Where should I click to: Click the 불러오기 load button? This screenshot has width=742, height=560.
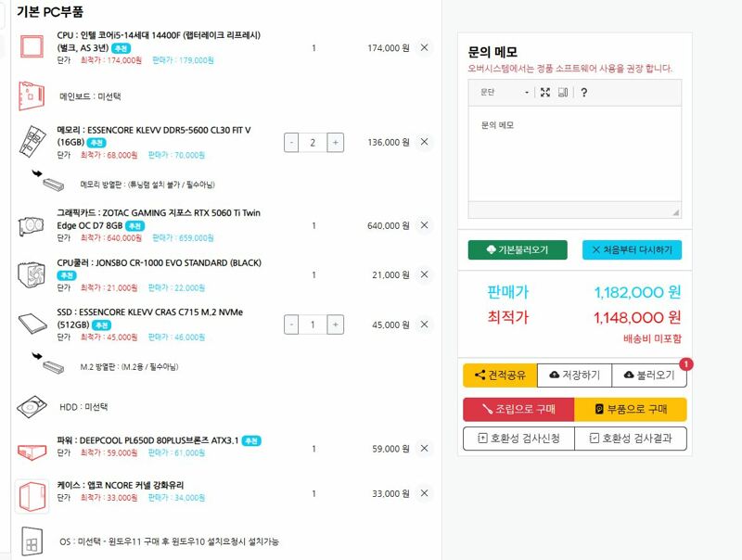[649, 375]
